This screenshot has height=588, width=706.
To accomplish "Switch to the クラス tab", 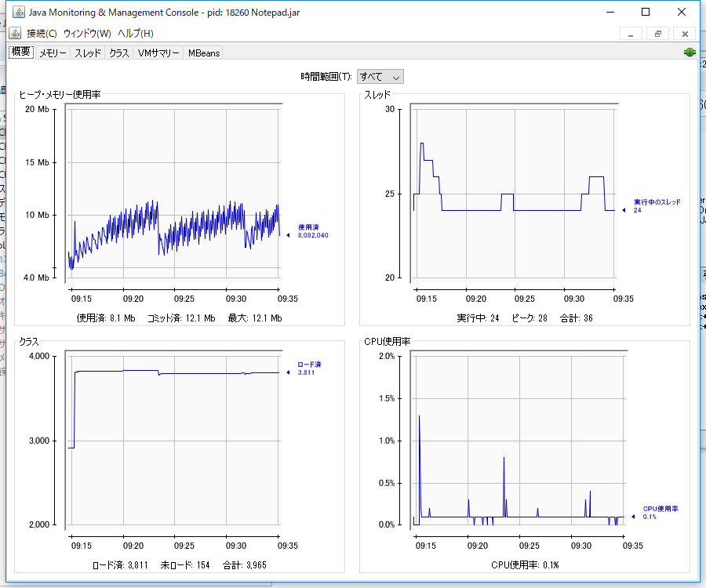I will click(x=119, y=53).
